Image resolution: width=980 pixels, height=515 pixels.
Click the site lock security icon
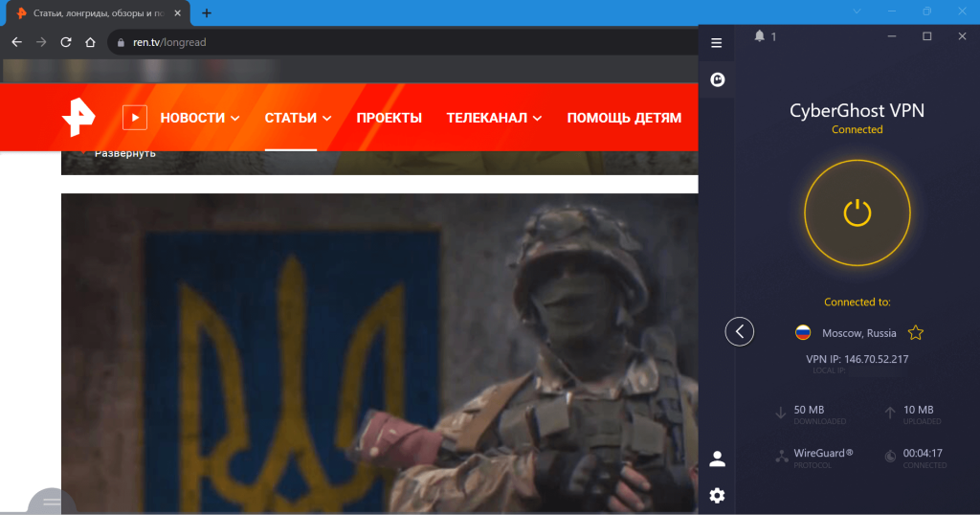[x=121, y=42]
